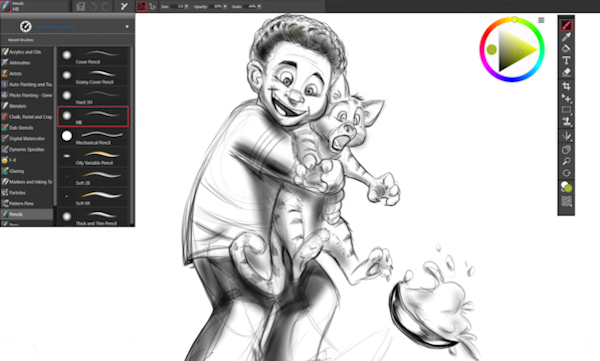The height and width of the screenshot is (361, 600).
Task: Open the Size slider dropdown
Action: point(186,7)
